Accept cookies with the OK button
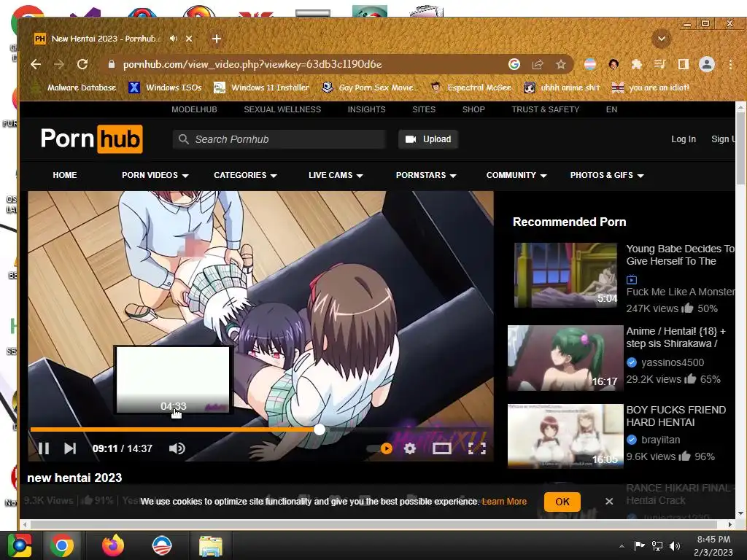 (562, 502)
